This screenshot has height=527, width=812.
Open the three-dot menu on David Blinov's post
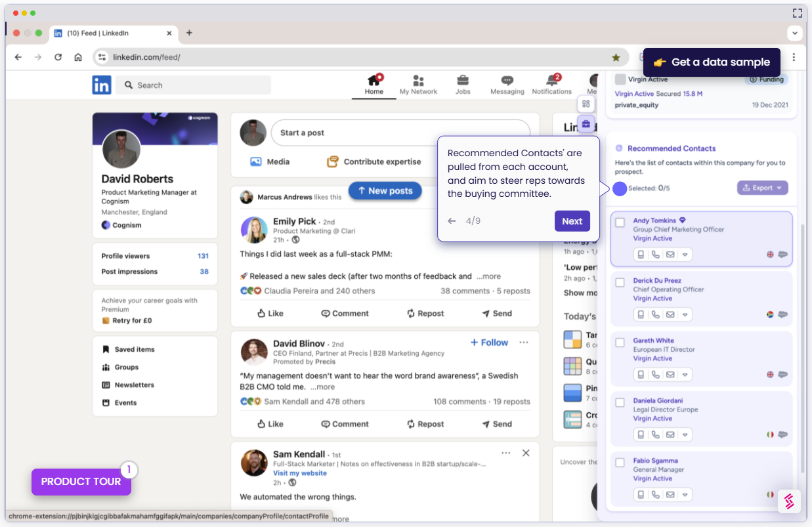[x=524, y=343]
